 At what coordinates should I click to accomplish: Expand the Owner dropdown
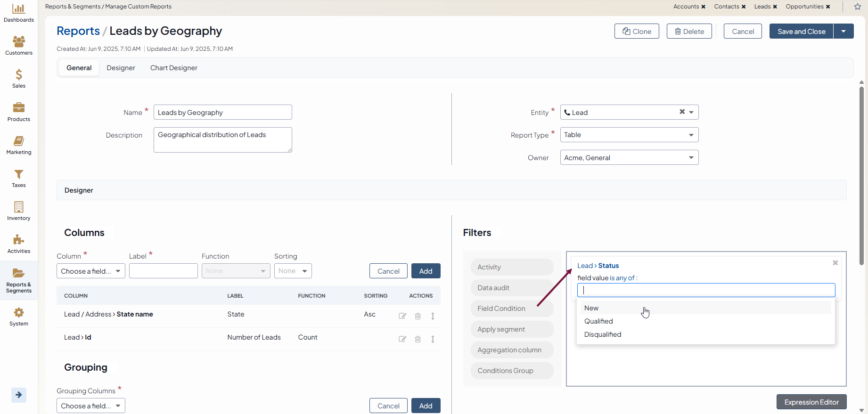[x=629, y=158]
